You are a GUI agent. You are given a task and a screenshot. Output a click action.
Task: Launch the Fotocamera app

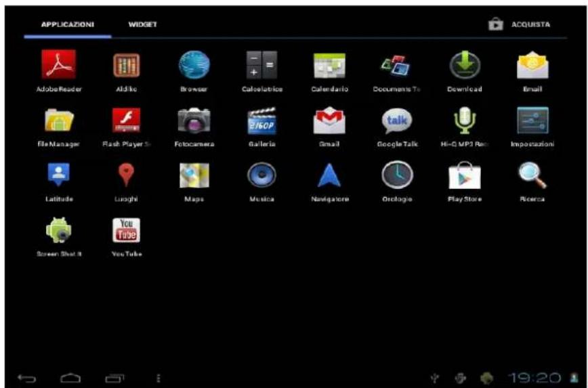[x=194, y=127]
